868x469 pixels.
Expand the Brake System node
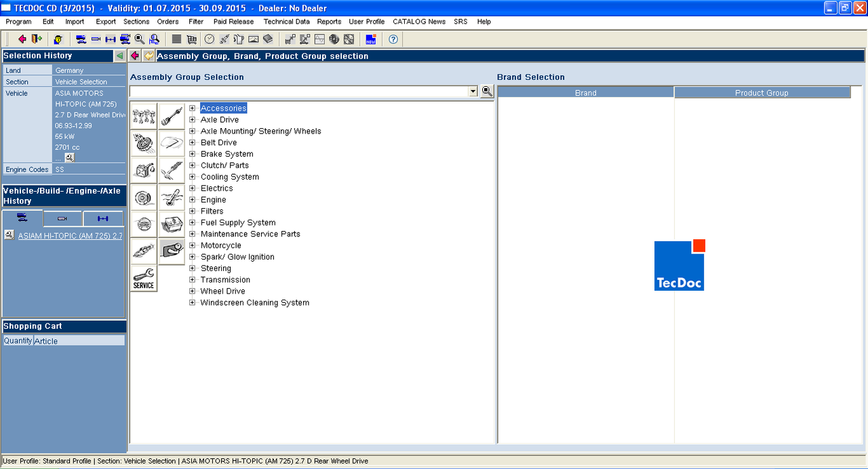coord(193,154)
